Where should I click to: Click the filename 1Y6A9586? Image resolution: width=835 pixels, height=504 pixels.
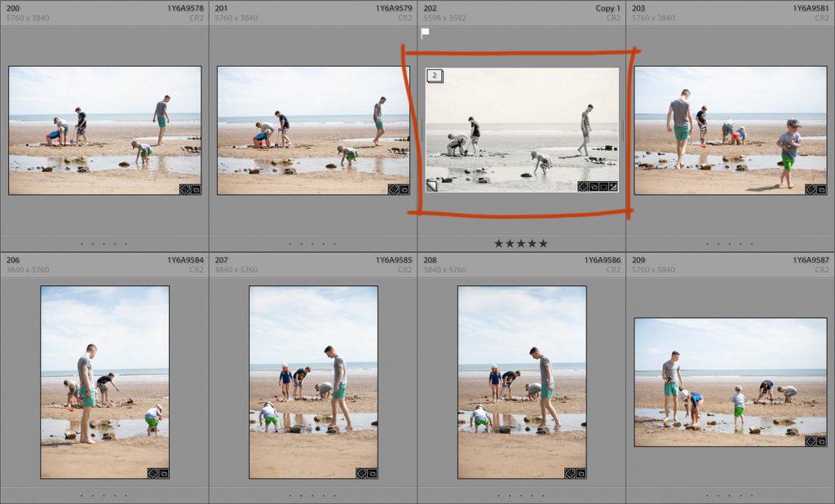tap(603, 260)
